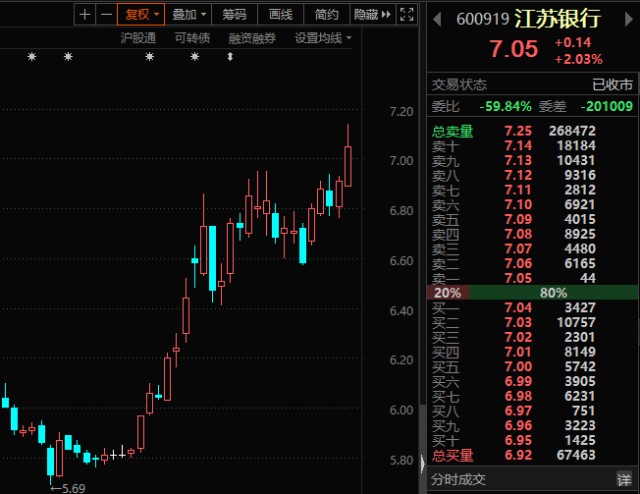The width and height of the screenshot is (640, 494).
Task: Click buy price 7.00 in 买五 row
Action: 518,366
